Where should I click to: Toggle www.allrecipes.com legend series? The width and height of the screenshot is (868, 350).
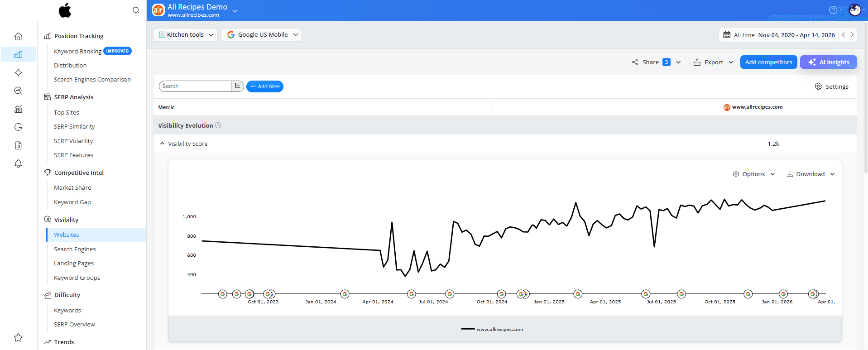coord(492,329)
